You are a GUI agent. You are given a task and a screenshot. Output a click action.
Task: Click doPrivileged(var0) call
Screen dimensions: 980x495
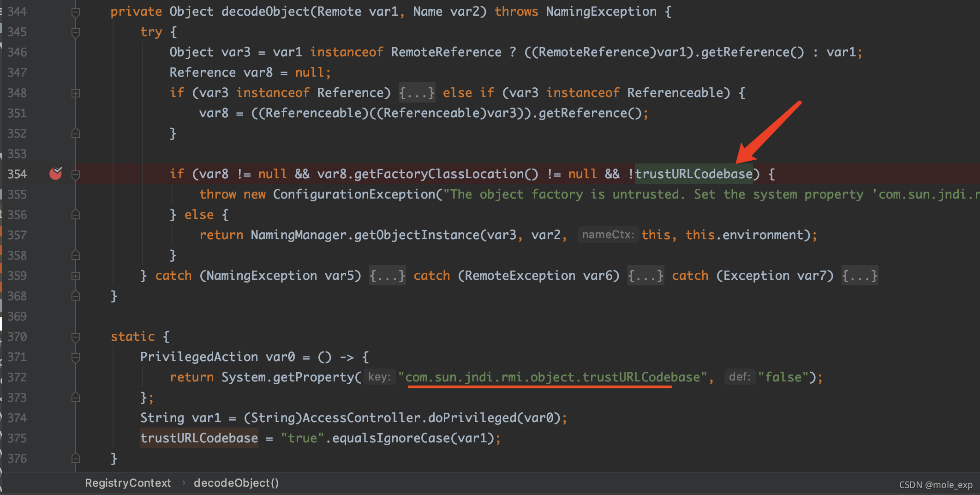click(x=494, y=418)
